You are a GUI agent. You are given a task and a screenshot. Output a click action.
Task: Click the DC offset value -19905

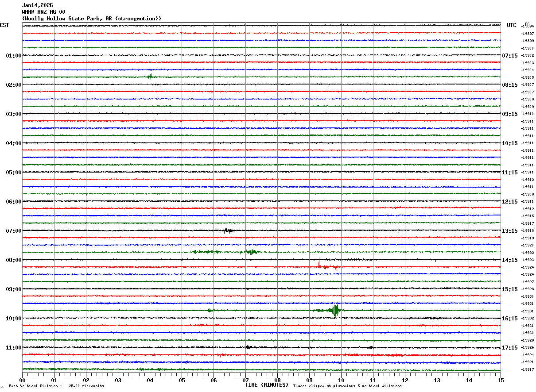[527, 77]
